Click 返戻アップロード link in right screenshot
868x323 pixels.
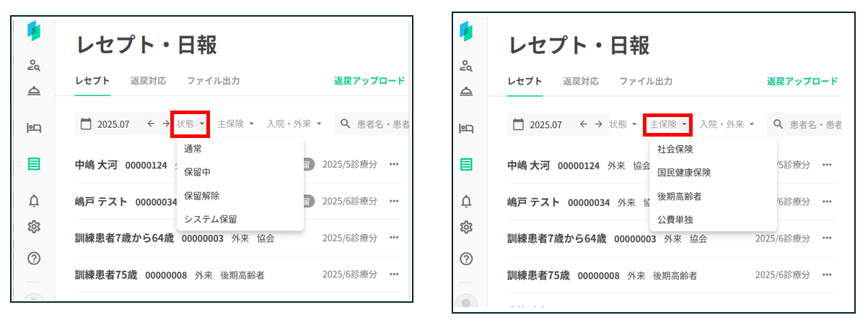[802, 81]
